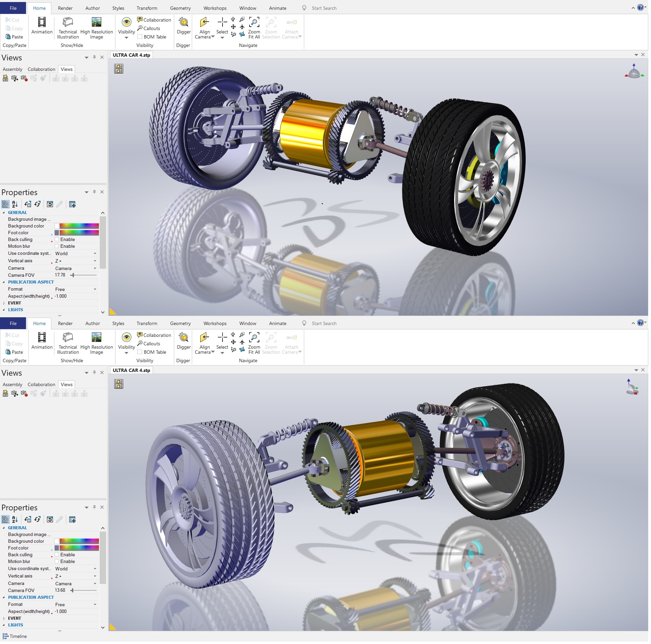Open File menu in upper window
Viewport: 651px width, 644px height.
(x=13, y=8)
